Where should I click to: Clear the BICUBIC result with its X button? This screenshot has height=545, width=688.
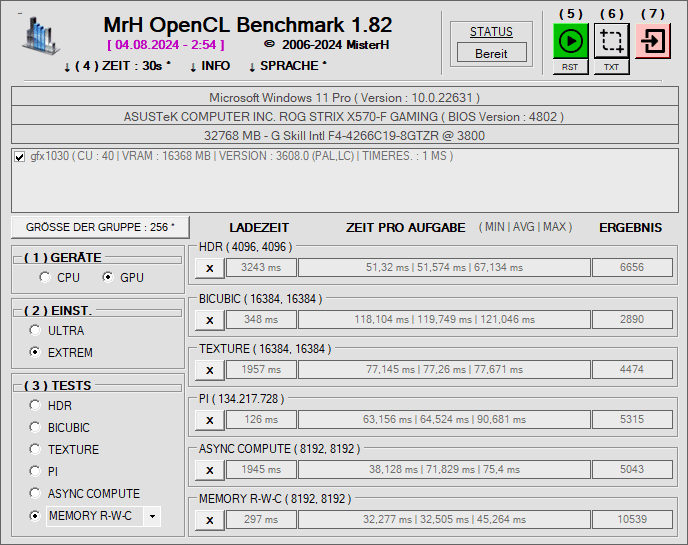(x=210, y=320)
